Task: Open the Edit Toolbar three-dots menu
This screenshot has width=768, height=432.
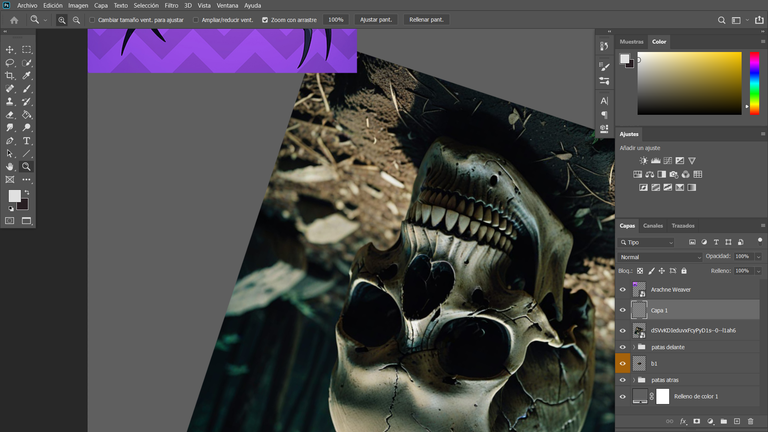Action: (26, 180)
